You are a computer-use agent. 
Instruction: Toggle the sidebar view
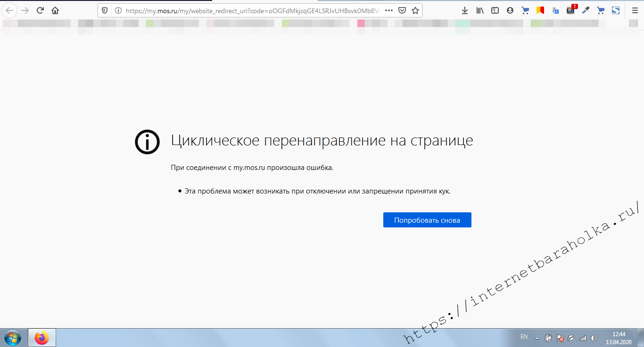pos(495,10)
